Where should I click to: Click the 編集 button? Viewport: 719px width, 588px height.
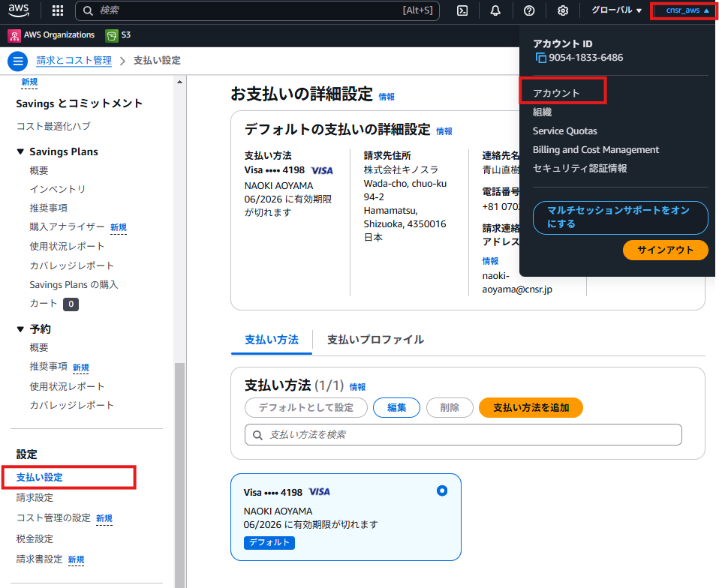[x=396, y=407]
